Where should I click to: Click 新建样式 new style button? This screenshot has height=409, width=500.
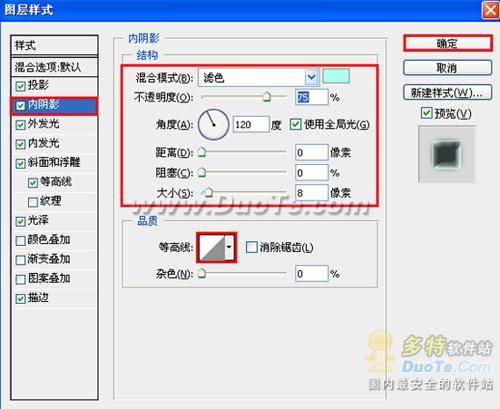pos(447,93)
